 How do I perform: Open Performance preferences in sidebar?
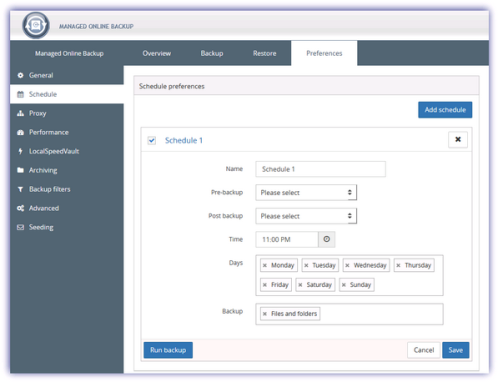67,132
